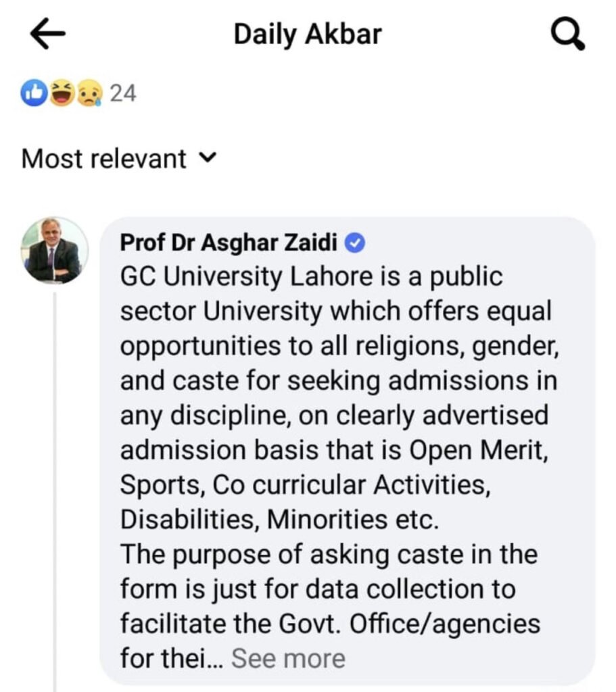Click the Daily Akbar page title
Viewport: 616px width, 692px height.
tap(308, 34)
